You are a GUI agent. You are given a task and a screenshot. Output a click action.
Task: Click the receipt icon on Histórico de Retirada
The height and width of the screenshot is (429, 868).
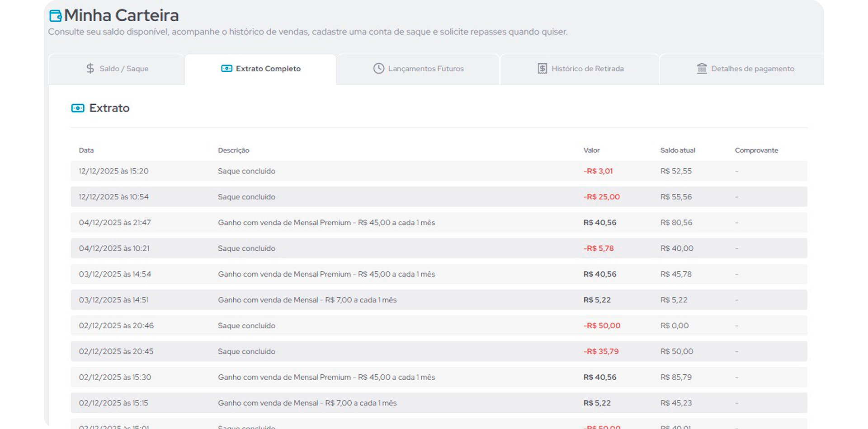(x=542, y=69)
